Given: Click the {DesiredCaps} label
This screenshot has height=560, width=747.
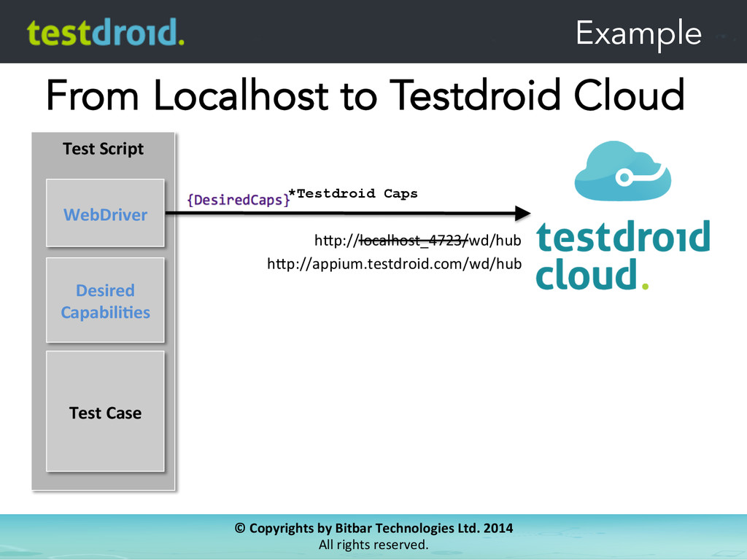Looking at the screenshot, I should [x=239, y=200].
